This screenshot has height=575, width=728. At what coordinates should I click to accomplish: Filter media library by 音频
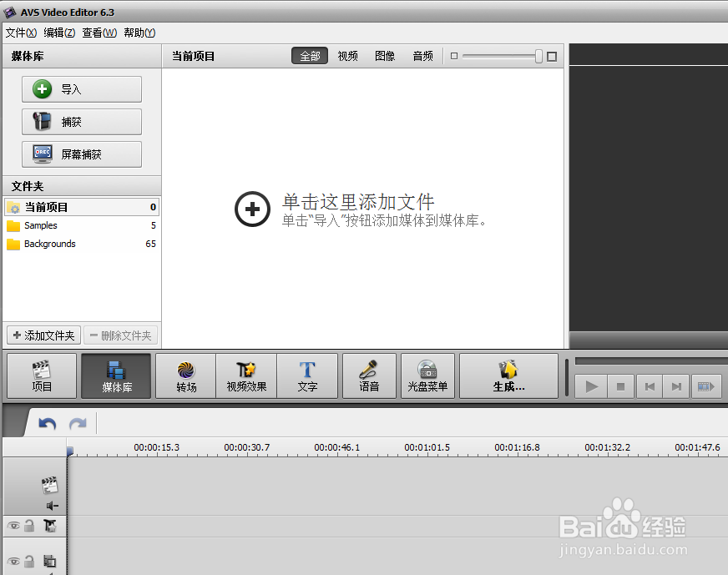point(422,56)
